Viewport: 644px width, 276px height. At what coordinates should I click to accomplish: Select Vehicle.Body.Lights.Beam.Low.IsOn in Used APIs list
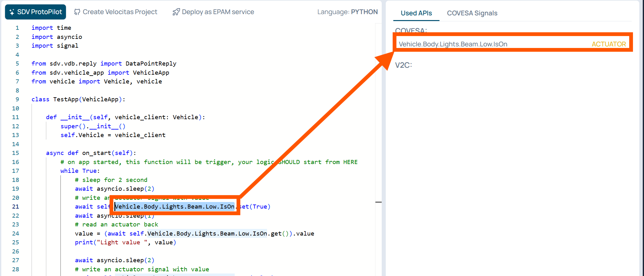coord(453,44)
